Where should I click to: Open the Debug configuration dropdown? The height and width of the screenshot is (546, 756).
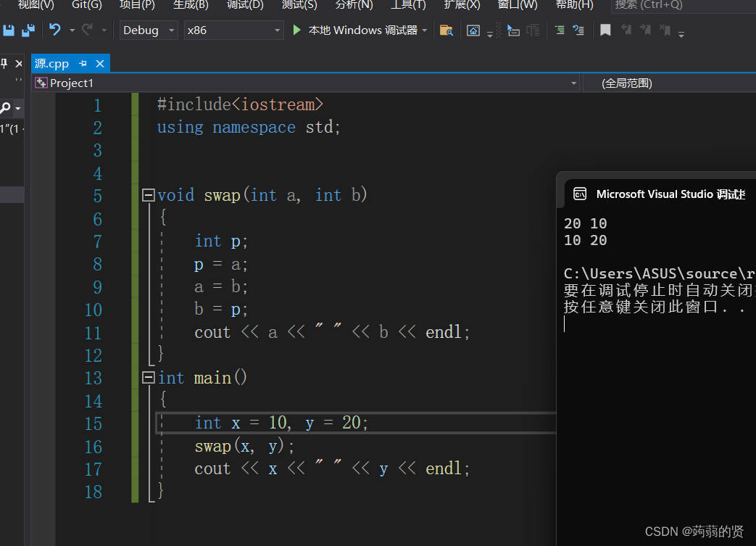[149, 30]
